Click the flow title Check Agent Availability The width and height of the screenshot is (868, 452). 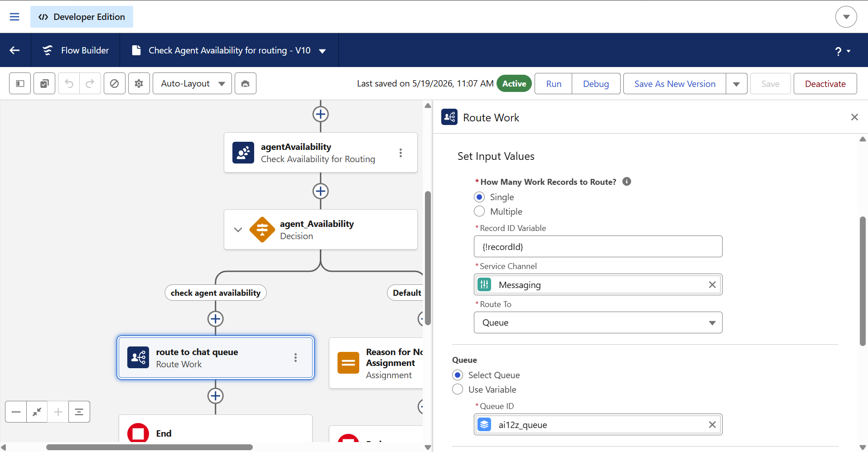pos(230,50)
